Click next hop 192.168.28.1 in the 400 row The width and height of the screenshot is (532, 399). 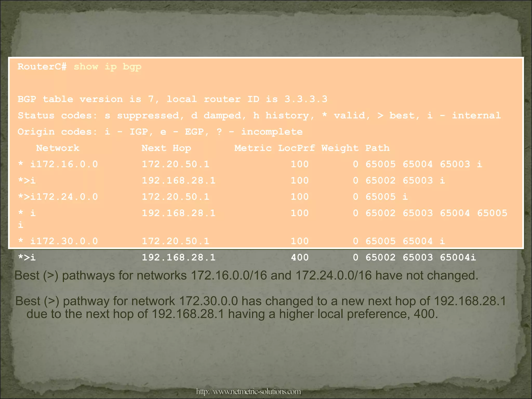coord(179,257)
